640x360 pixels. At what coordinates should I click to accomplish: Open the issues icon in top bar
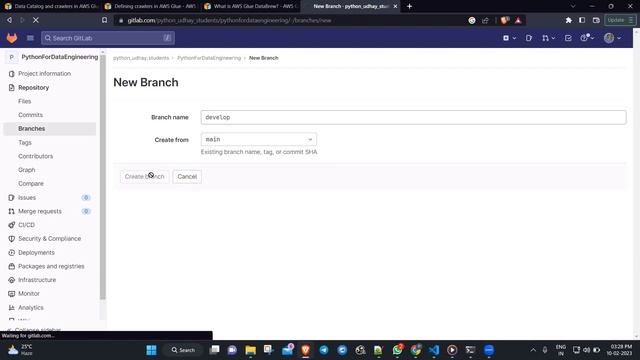[529, 38]
